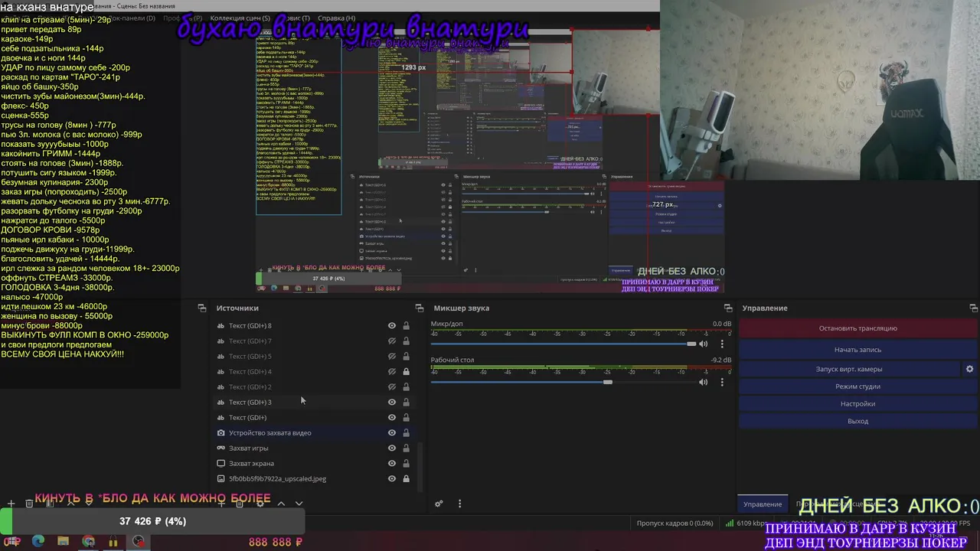The width and height of the screenshot is (980, 551).
Task: Show the Текст (GDI+) 4 source
Action: 392,371
